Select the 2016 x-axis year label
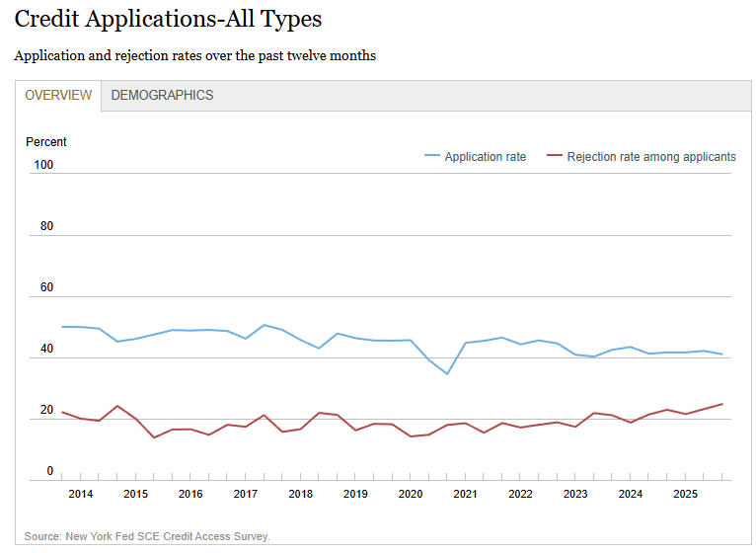756x553 pixels. click(x=190, y=494)
